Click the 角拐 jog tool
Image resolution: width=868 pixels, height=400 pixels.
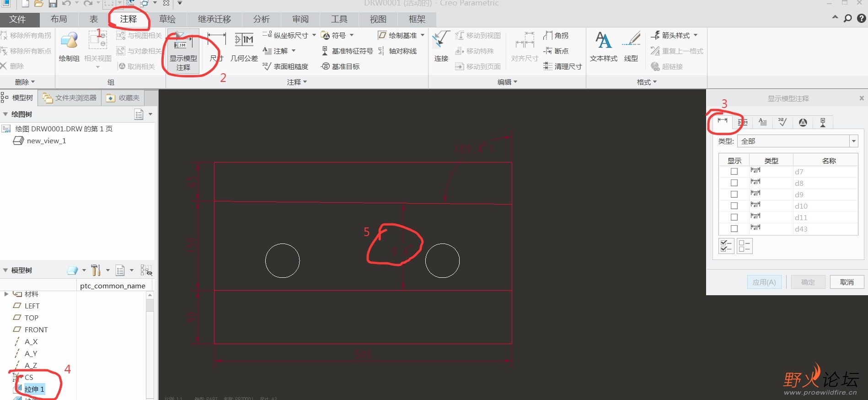tap(556, 35)
